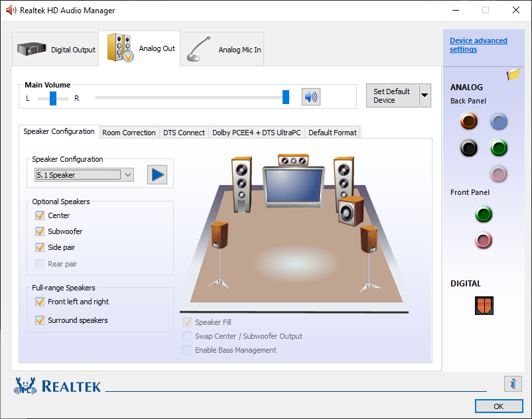The image size is (532, 419).
Task: Click the Set Default Device button
Action: pyautogui.click(x=393, y=95)
